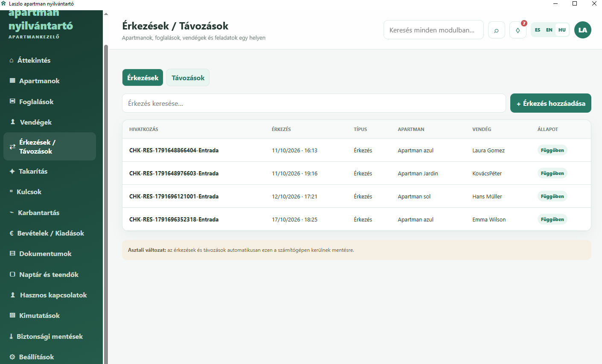Select the HU language option
Screen dimensions: 602x364
562,30
